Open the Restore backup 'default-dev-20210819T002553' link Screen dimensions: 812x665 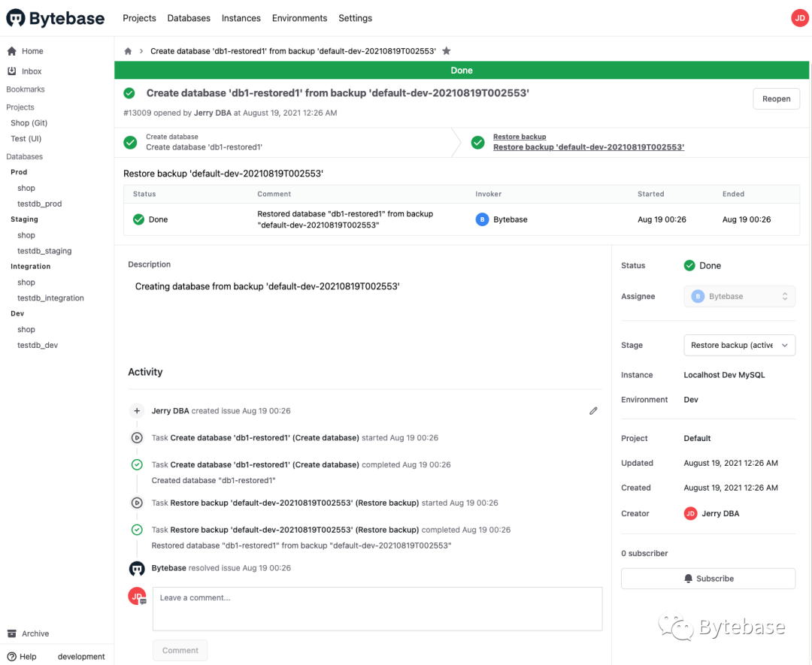click(589, 147)
